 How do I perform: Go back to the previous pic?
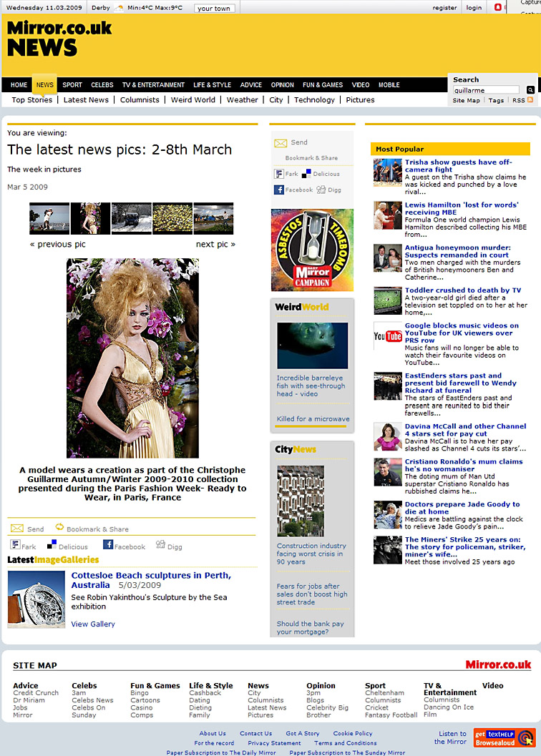pos(57,245)
